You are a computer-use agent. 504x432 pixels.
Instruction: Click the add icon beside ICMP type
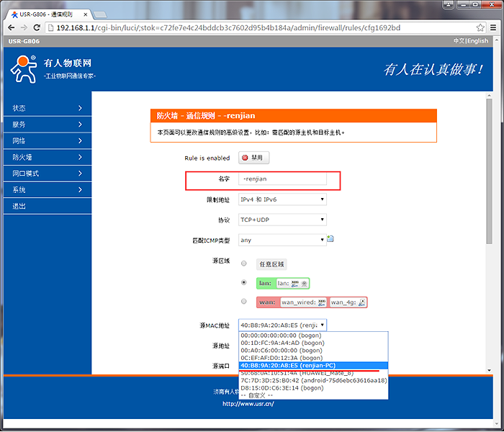[330, 239]
